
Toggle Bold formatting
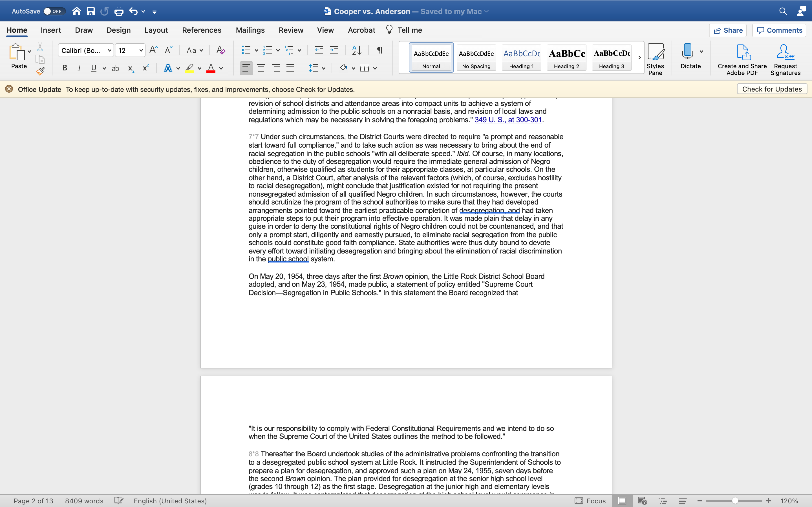click(64, 68)
